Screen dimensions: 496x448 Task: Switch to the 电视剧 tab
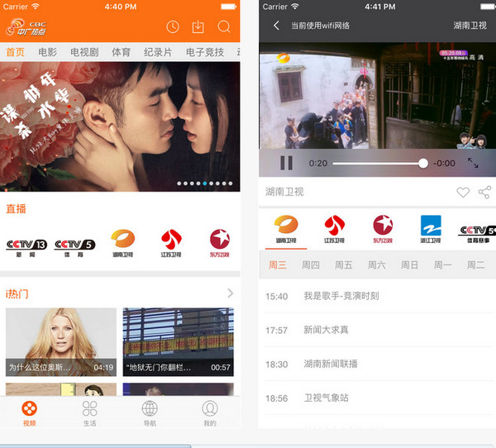(x=84, y=52)
